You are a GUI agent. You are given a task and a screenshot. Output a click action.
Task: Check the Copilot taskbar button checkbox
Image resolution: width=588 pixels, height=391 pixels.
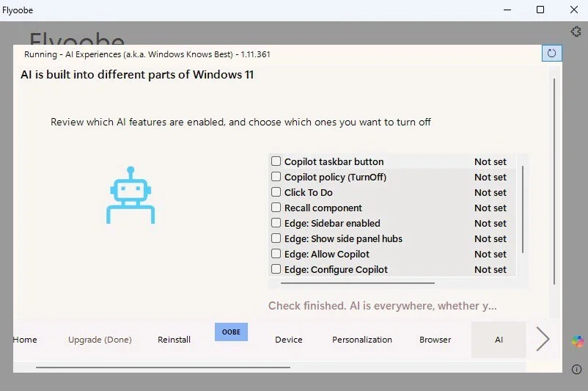click(276, 161)
